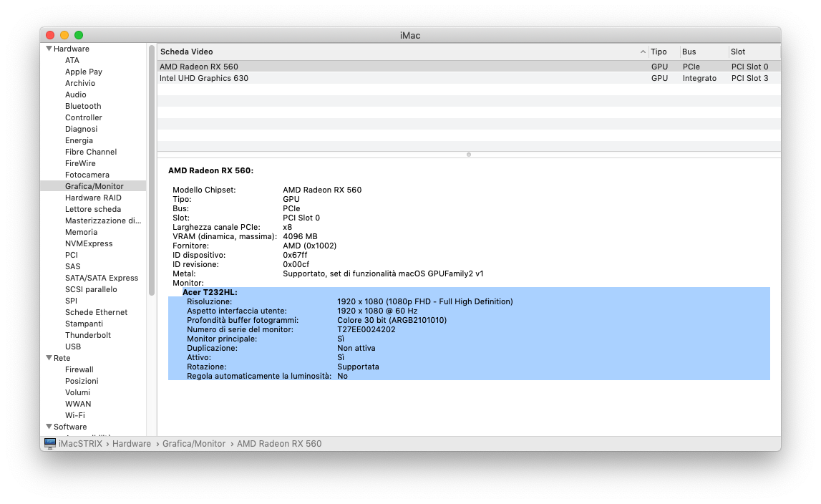This screenshot has width=821, height=504.
Task: Select Posizioni under Rete
Action: click(82, 381)
